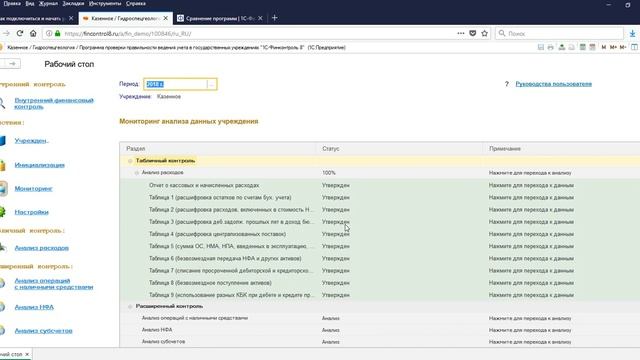
Task: Collapse the Расширенный контроль group
Action: point(130,306)
